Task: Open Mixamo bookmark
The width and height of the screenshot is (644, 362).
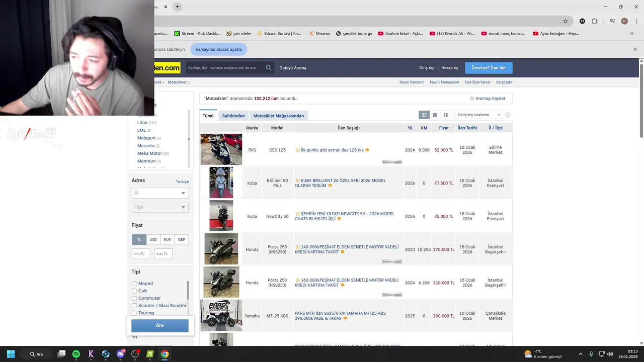Action: click(x=319, y=34)
